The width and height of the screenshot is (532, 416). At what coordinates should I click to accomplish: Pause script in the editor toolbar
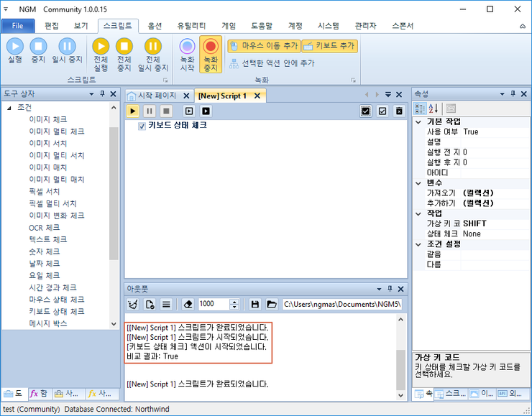150,111
